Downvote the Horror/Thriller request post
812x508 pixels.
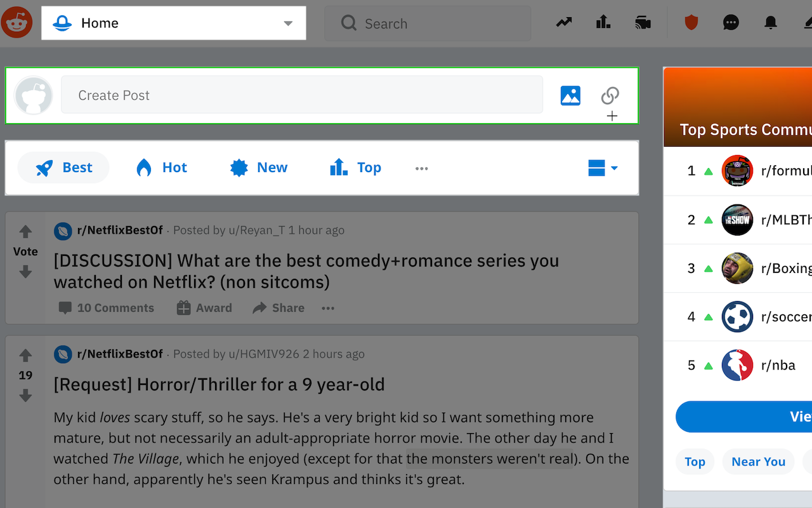pos(25,396)
